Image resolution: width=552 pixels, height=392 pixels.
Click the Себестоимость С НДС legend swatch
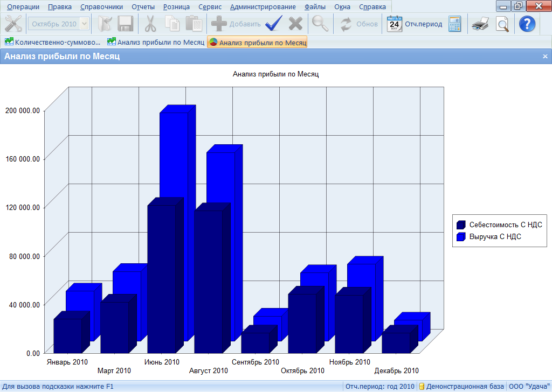(x=461, y=225)
